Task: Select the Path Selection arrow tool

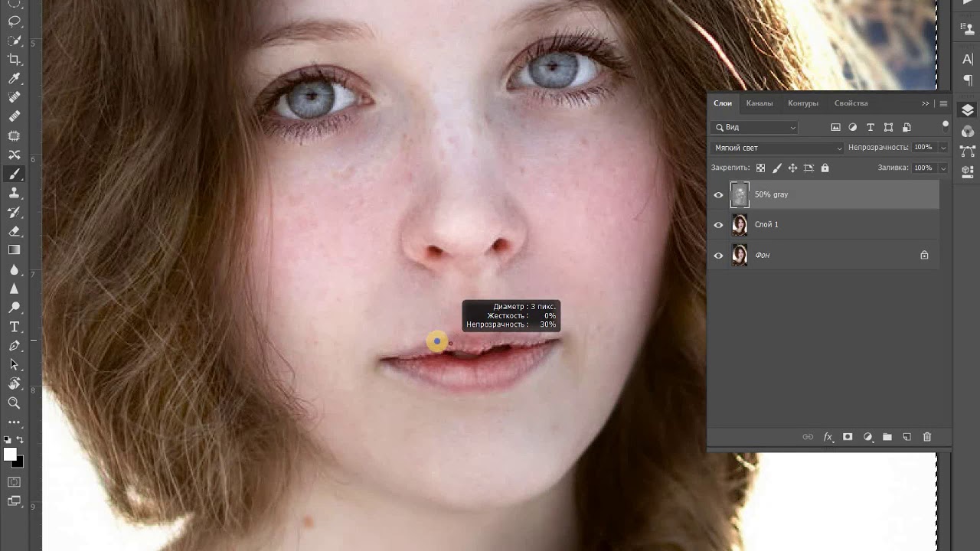Action: [x=14, y=365]
